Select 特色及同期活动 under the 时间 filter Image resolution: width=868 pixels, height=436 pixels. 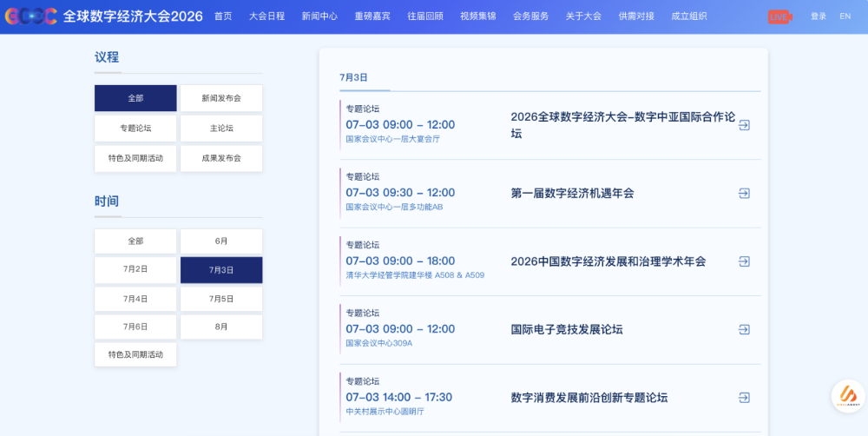point(135,354)
